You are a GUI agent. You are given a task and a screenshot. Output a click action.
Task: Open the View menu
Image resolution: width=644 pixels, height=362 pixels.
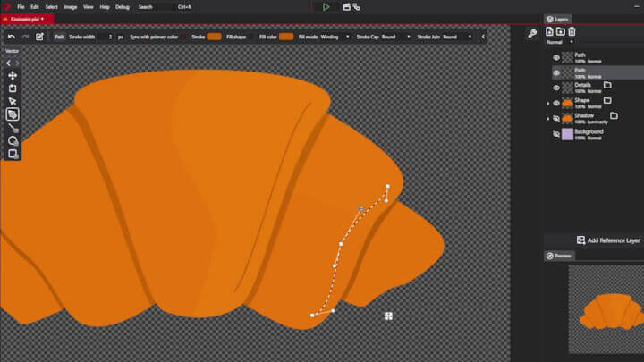click(x=89, y=7)
